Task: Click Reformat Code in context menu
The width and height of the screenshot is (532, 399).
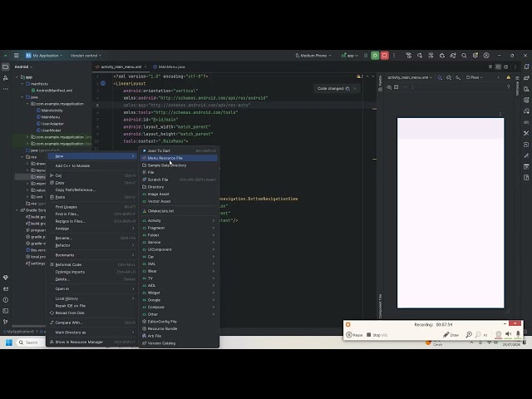Action: pyautogui.click(x=92, y=264)
